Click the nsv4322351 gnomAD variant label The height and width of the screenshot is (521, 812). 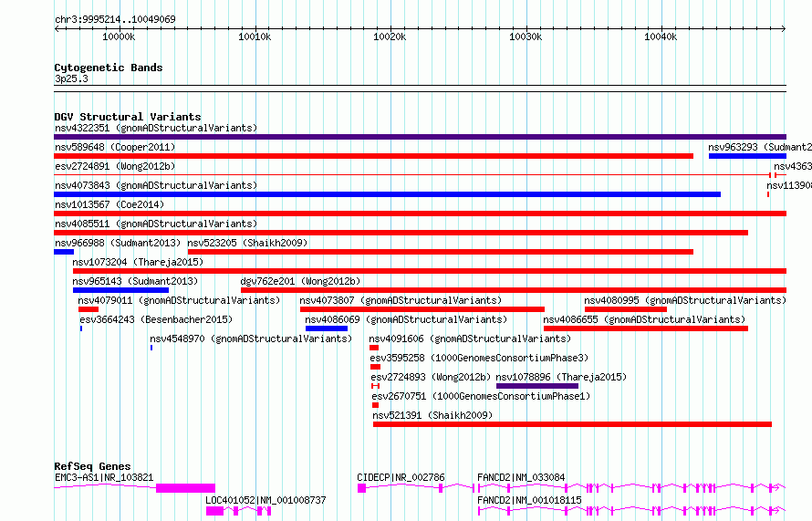(x=156, y=128)
